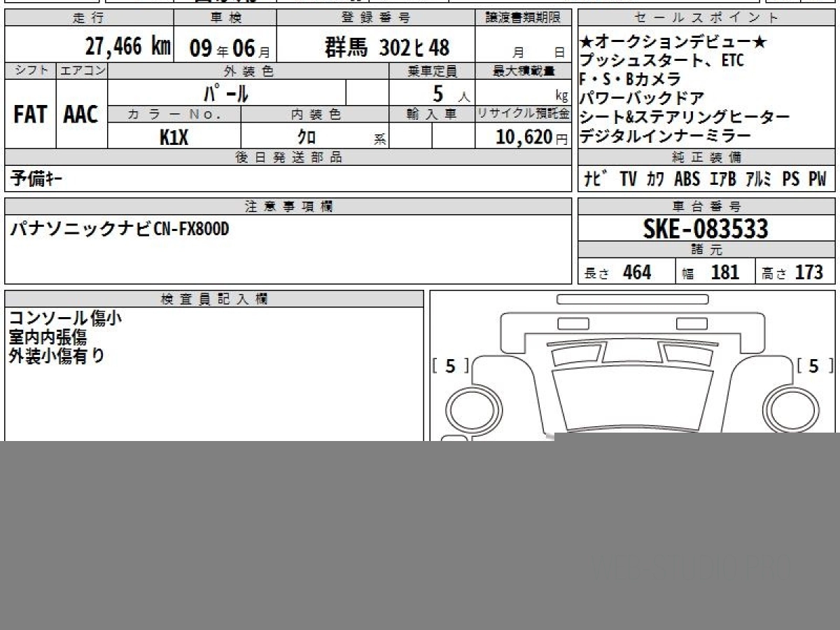Click the PW equipment code
The image size is (840, 630).
(x=818, y=179)
